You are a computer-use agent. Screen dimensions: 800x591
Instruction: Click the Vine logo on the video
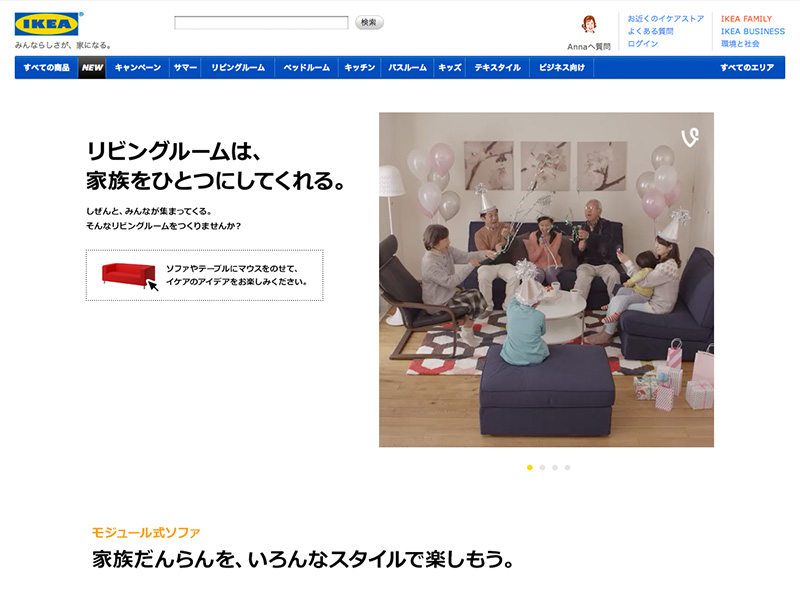[x=688, y=136]
